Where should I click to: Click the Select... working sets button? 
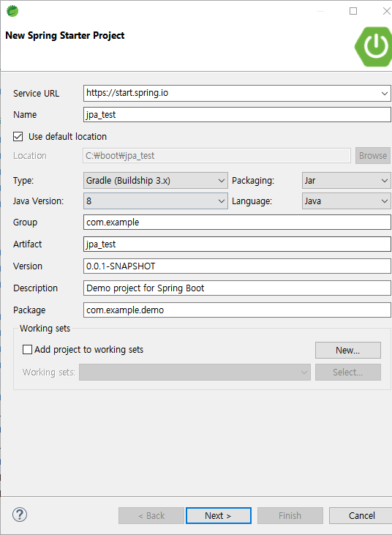pyautogui.click(x=347, y=372)
